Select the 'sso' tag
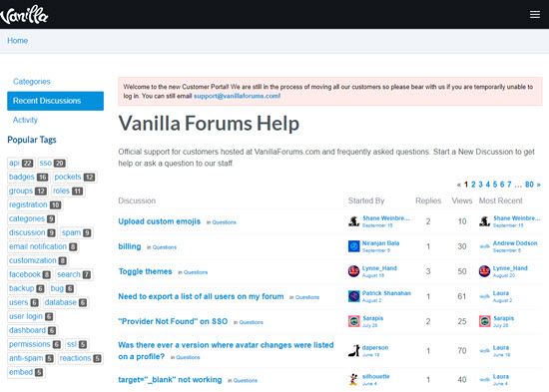Viewport: 549px width, 392px height. [x=52, y=164]
